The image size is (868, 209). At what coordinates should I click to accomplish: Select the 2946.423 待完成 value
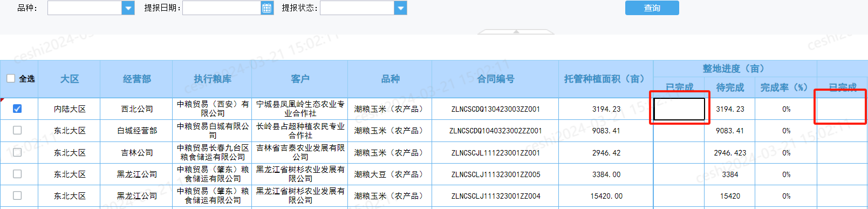coord(730,153)
